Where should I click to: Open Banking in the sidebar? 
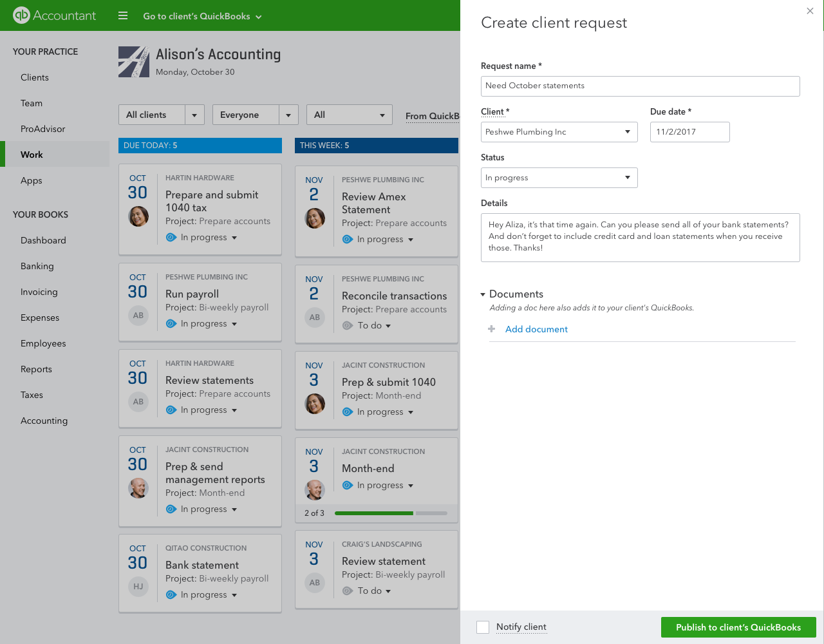point(37,266)
